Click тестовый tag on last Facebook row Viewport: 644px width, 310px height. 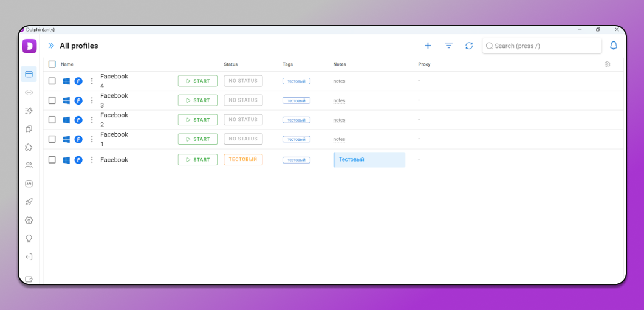tap(296, 159)
